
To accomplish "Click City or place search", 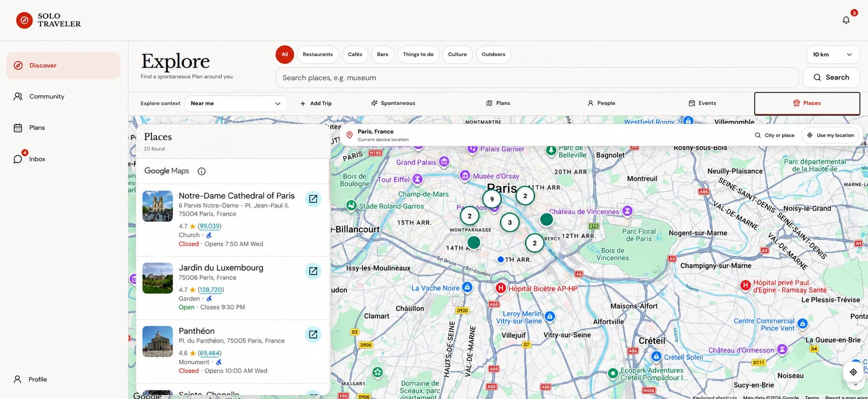I will coord(775,135).
